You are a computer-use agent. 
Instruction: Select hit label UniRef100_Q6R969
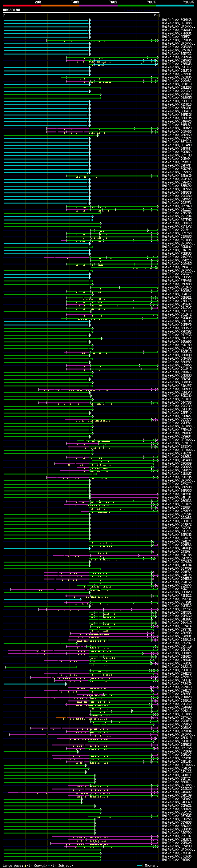click(x=177, y=135)
